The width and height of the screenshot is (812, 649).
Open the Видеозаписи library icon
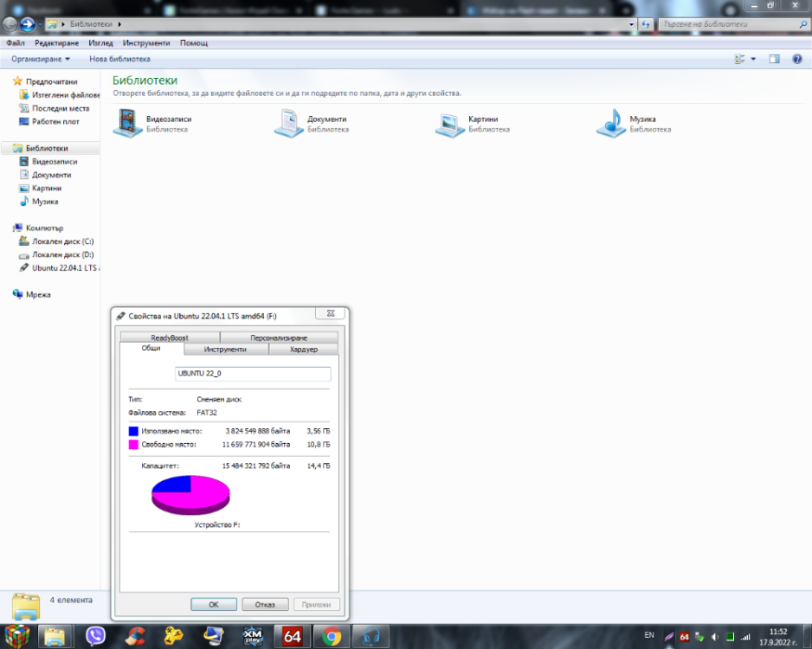point(127,123)
